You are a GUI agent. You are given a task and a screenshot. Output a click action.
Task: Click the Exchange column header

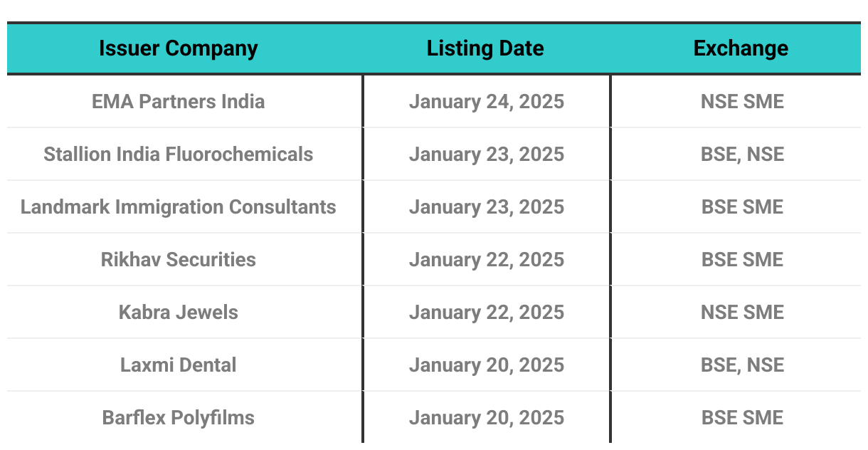(x=741, y=48)
